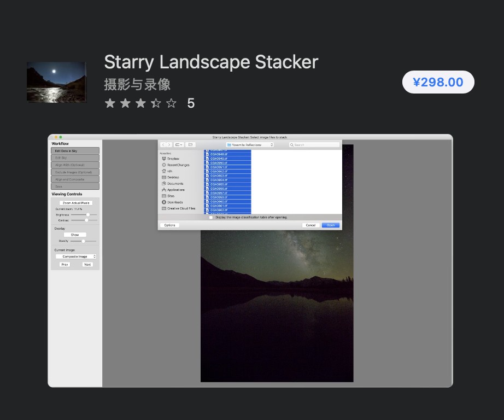Go forward in the file dialog

tap(169, 145)
